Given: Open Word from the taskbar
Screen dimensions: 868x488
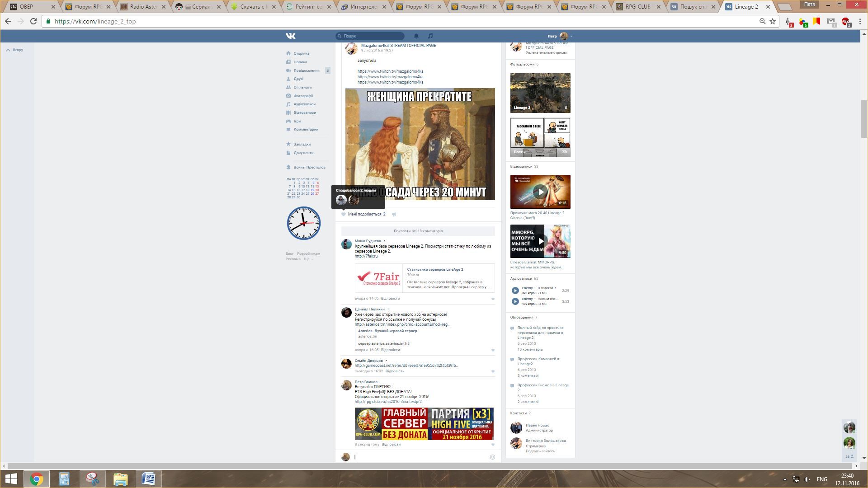Looking at the screenshot, I should click(x=149, y=479).
